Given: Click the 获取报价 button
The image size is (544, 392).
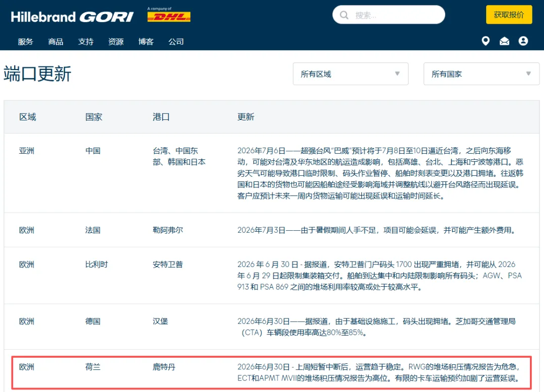Looking at the screenshot, I should (x=509, y=15).
